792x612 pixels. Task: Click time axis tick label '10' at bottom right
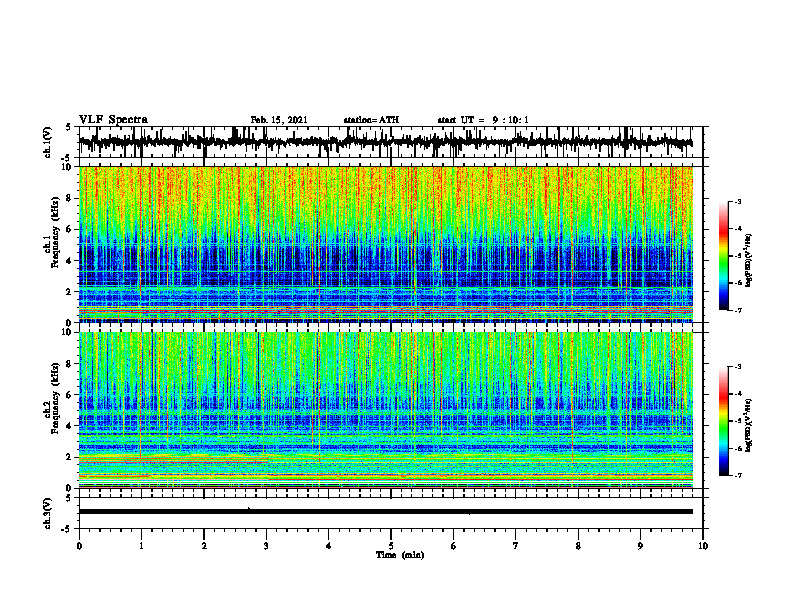click(703, 546)
